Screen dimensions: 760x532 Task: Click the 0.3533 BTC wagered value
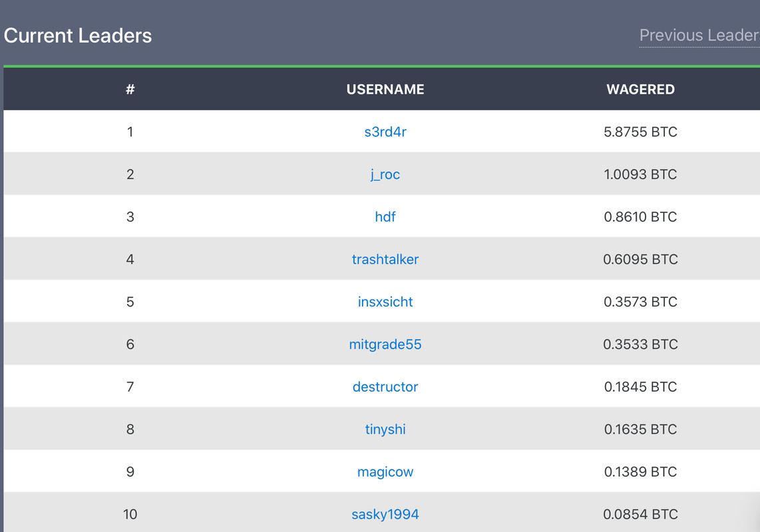click(640, 344)
